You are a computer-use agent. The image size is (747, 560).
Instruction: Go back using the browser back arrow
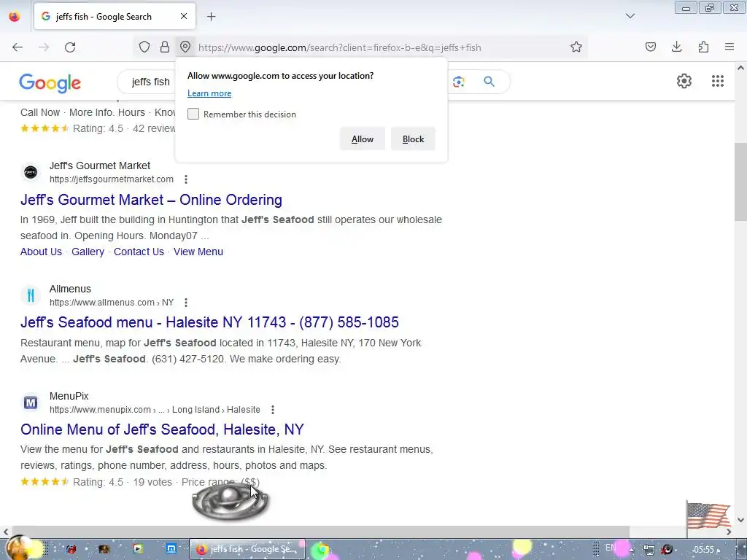pyautogui.click(x=18, y=47)
